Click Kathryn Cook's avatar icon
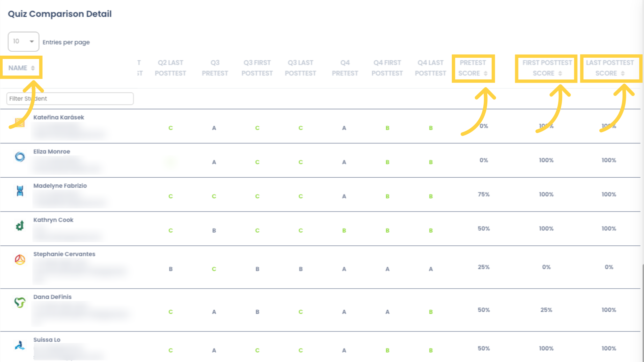644x362 pixels. click(x=20, y=226)
